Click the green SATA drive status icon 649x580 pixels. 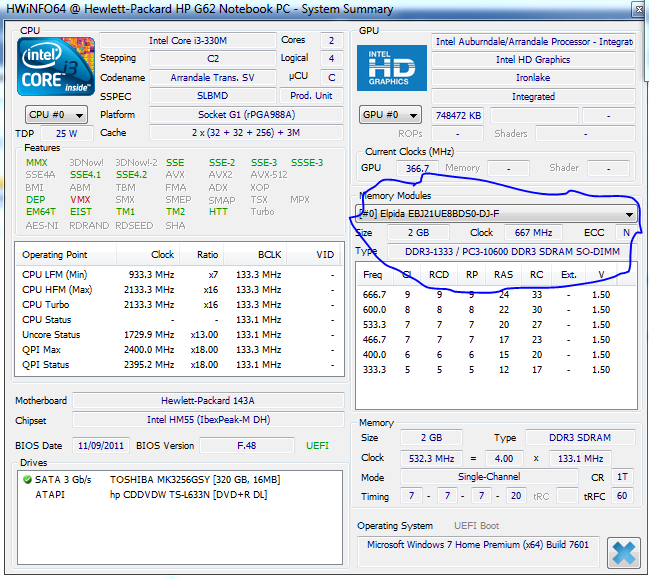point(28,479)
